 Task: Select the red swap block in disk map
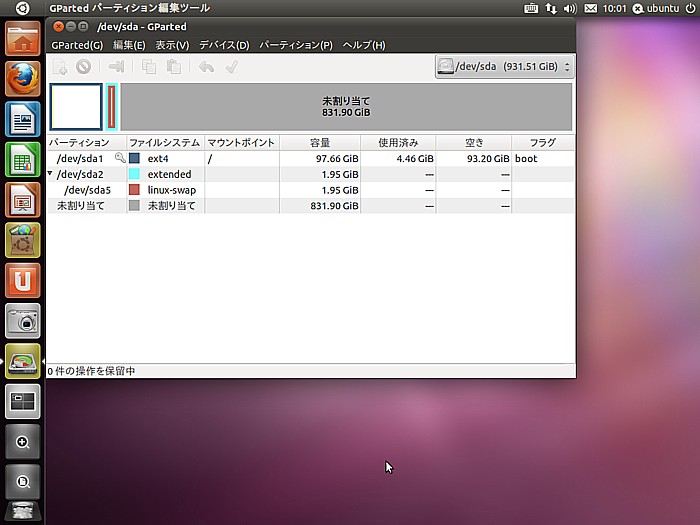tap(112, 107)
